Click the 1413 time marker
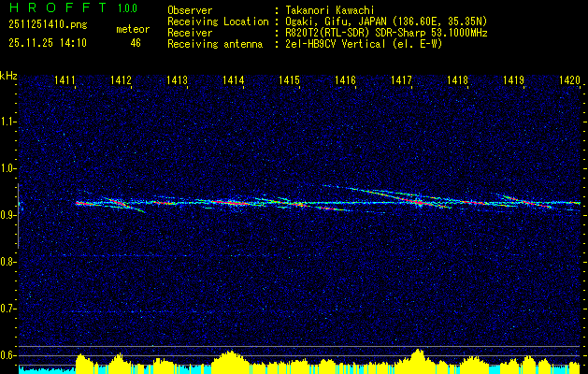This screenshot has width=588, height=374. coord(178,79)
